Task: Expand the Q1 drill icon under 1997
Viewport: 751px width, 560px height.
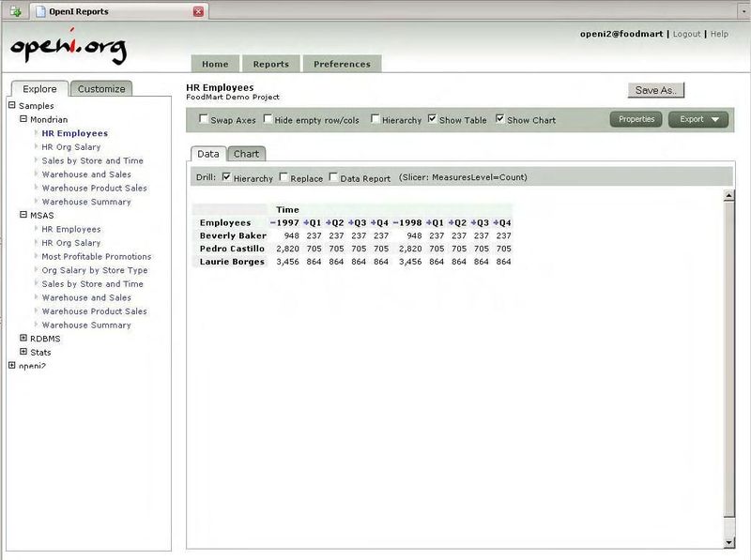Action: (x=306, y=222)
